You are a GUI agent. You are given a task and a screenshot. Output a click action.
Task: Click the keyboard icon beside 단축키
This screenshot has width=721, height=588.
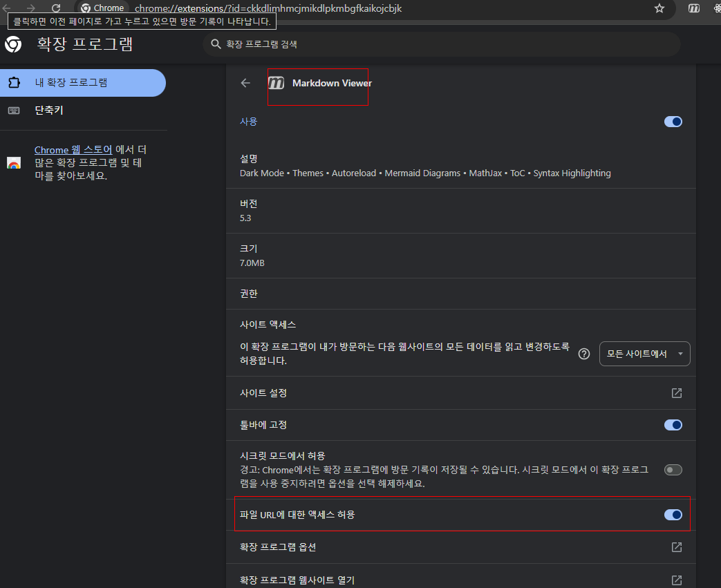click(15, 111)
